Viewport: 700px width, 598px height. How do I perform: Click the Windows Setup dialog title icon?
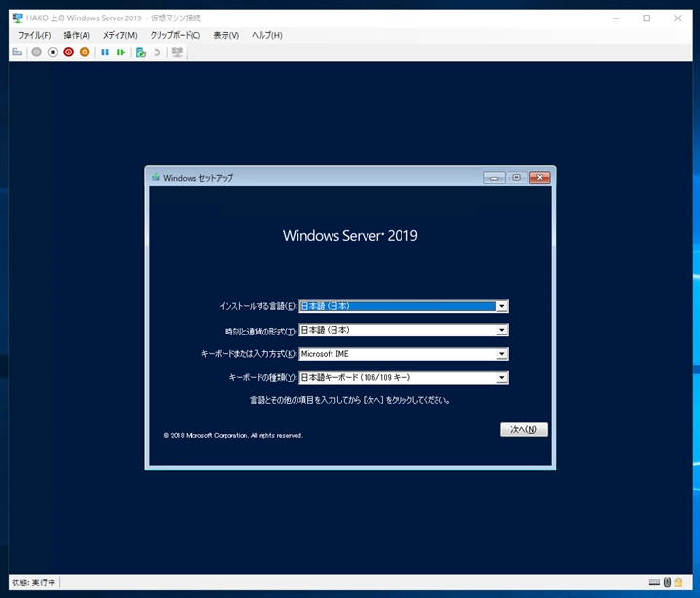pos(156,177)
